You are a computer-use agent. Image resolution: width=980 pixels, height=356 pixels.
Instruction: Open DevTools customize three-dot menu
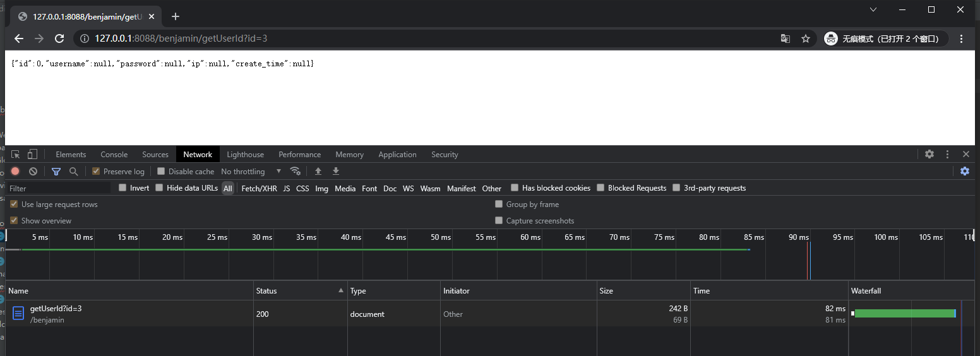click(947, 154)
